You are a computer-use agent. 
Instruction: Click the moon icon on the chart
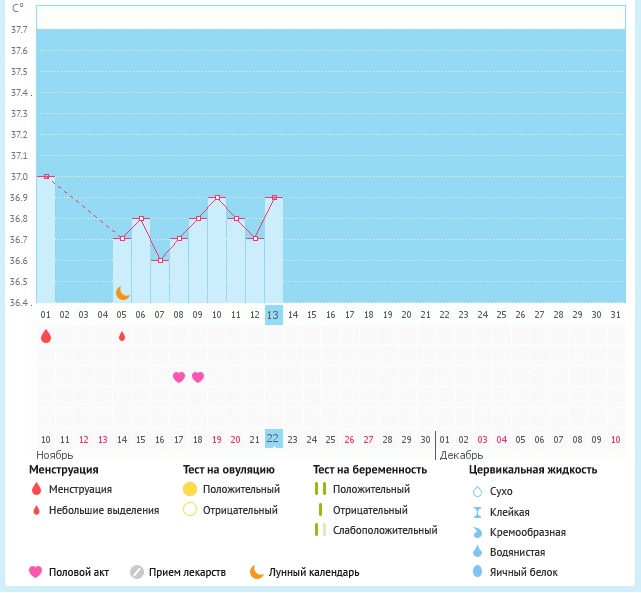(x=122, y=292)
